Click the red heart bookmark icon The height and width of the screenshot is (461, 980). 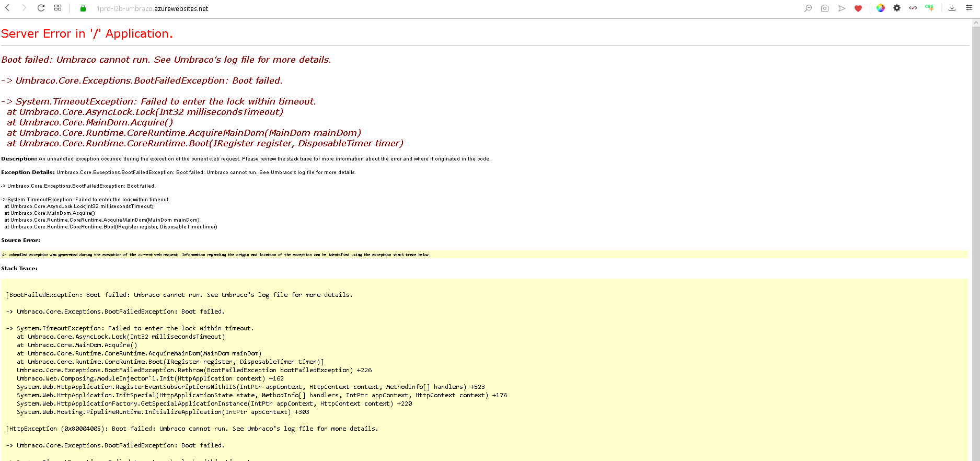[x=858, y=8]
